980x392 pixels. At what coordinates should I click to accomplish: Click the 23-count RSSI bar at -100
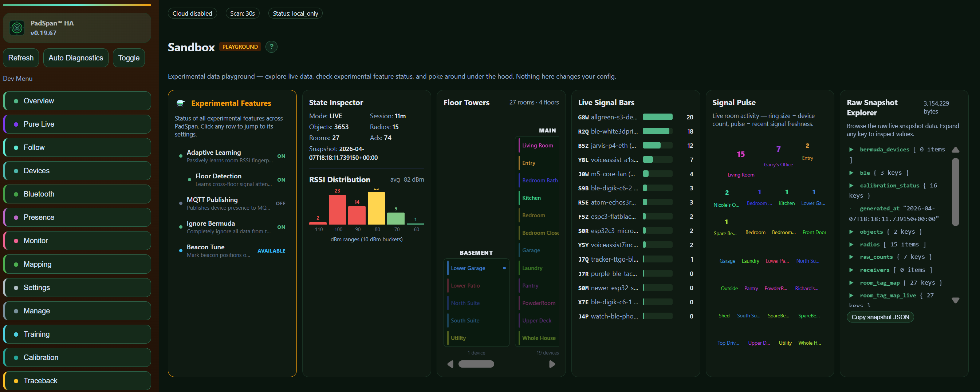(337, 210)
